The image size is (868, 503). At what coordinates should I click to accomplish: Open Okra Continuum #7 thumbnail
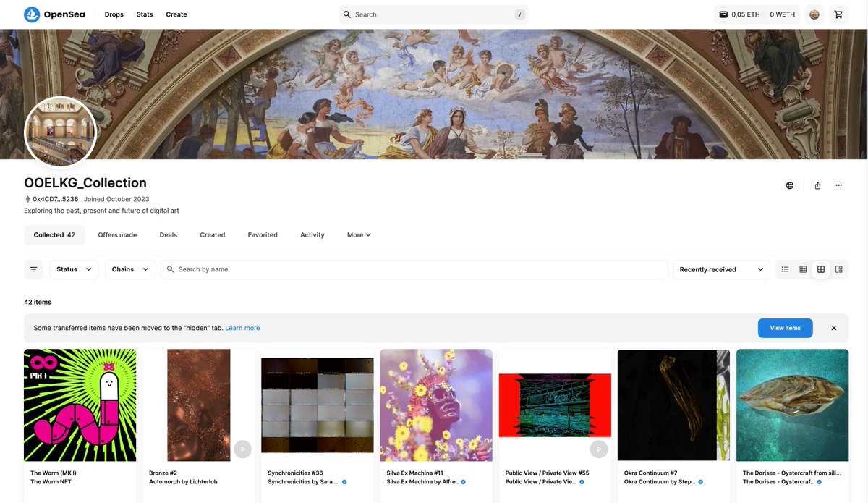pos(673,405)
